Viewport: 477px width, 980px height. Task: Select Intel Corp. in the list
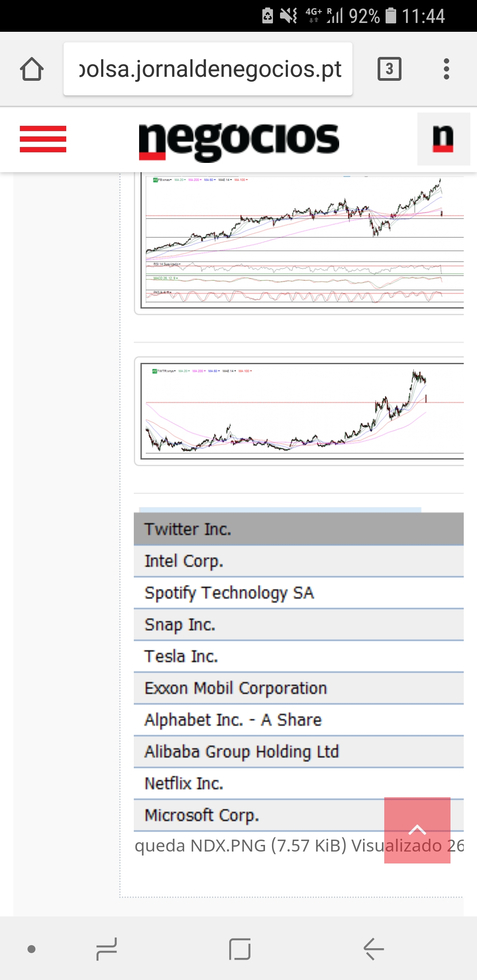click(x=184, y=561)
